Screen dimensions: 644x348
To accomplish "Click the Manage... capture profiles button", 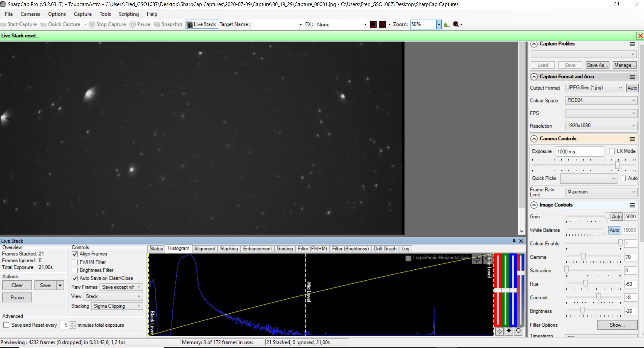I will point(624,65).
